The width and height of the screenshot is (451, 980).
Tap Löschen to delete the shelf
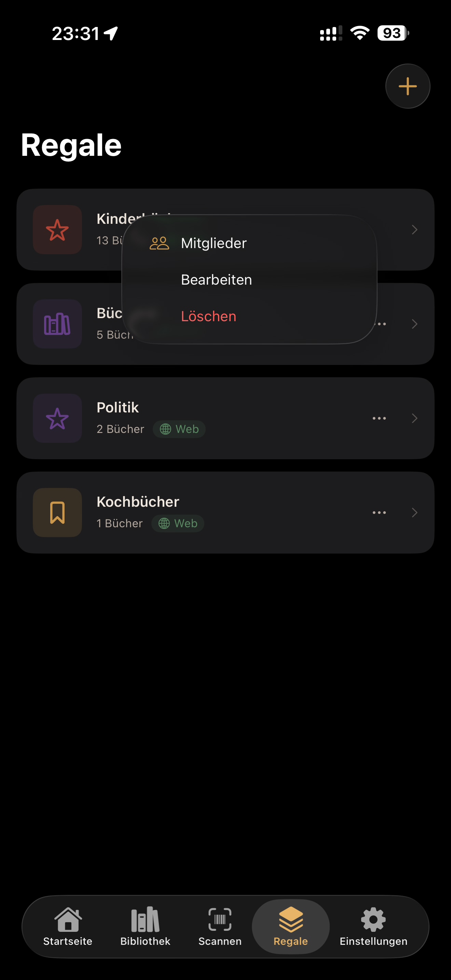point(209,316)
